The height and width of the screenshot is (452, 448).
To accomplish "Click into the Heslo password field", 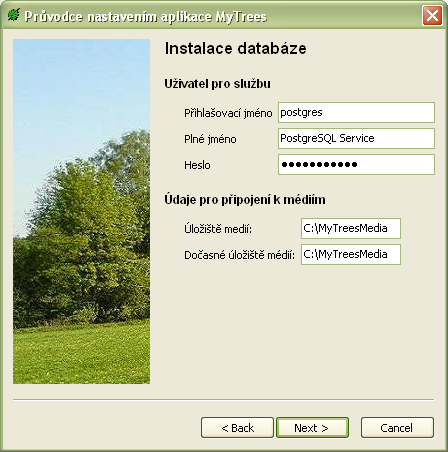I will click(x=356, y=164).
